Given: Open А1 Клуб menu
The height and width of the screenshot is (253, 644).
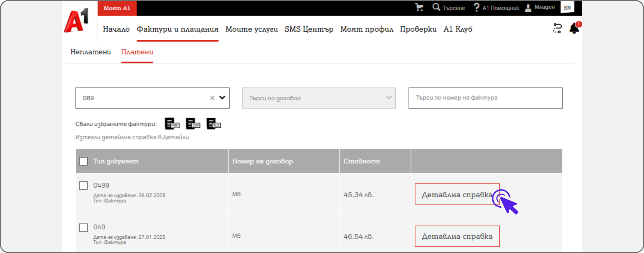Looking at the screenshot, I should click(458, 29).
